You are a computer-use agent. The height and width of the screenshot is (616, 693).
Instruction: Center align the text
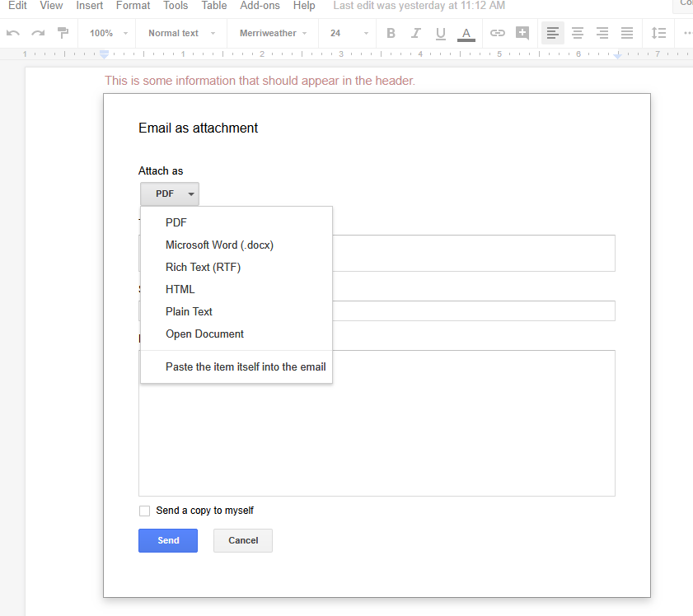click(578, 33)
